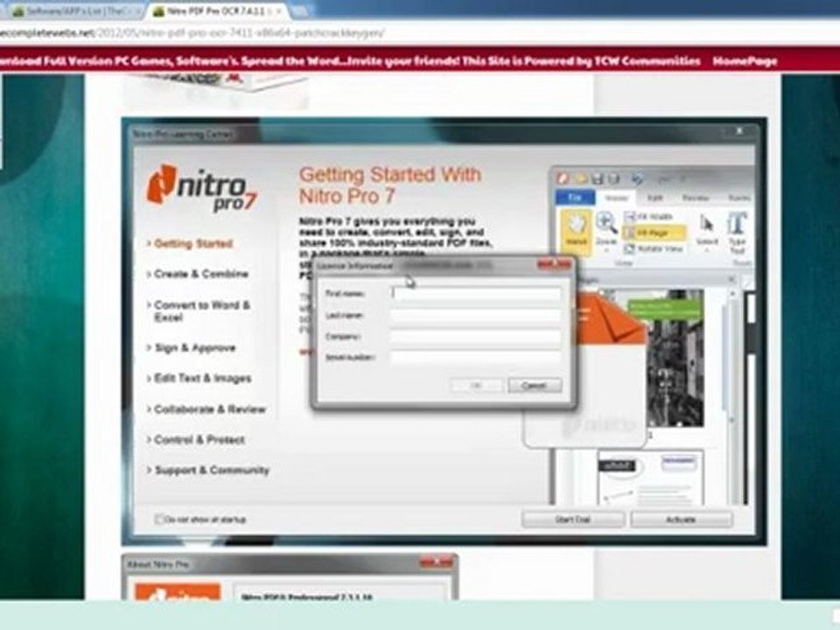Screen dimensions: 840x630
Task: Close the Nitro Pro Learning Center window
Action: coord(739,131)
